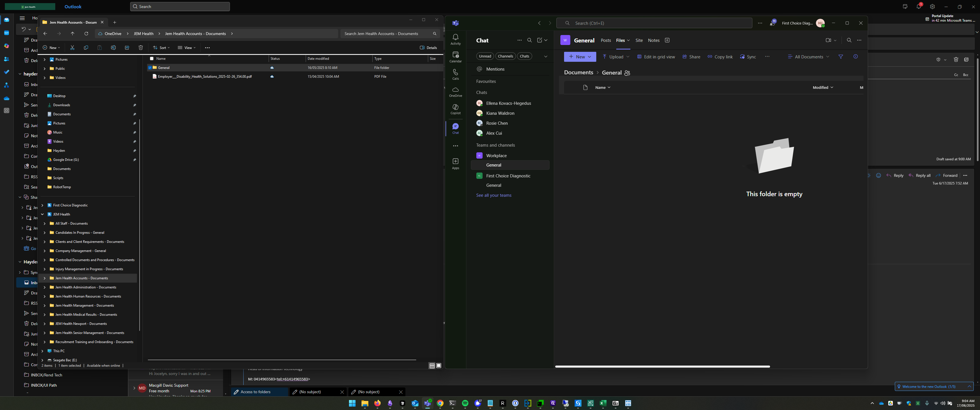Open the Name column dropdown in Teams Files
This screenshot has height=410, width=980.
coord(603,87)
